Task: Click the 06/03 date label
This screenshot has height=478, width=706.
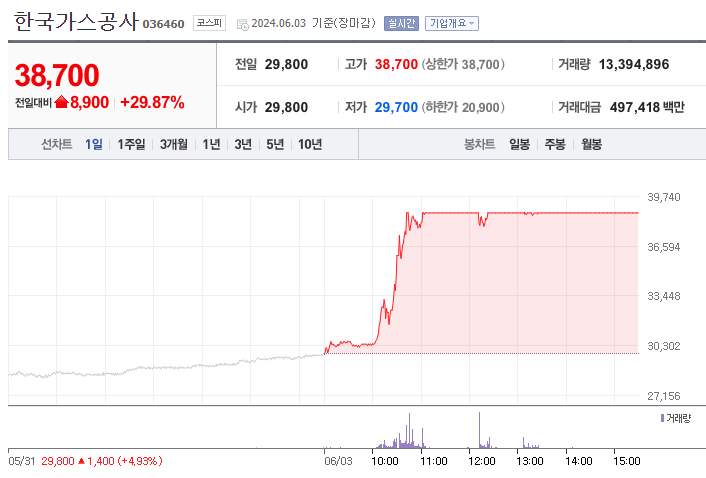Action: [338, 461]
